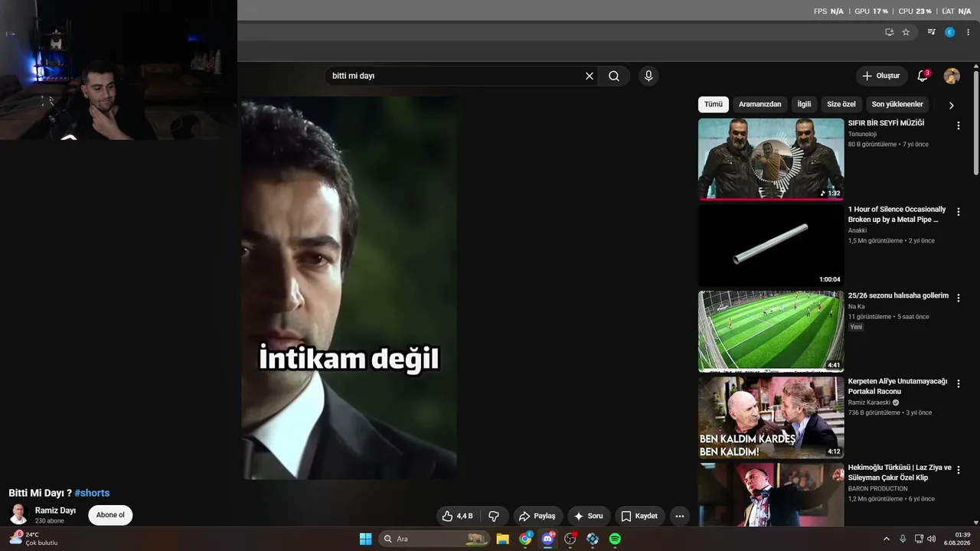
Task: Open the Oluştur create menu
Action: (881, 76)
